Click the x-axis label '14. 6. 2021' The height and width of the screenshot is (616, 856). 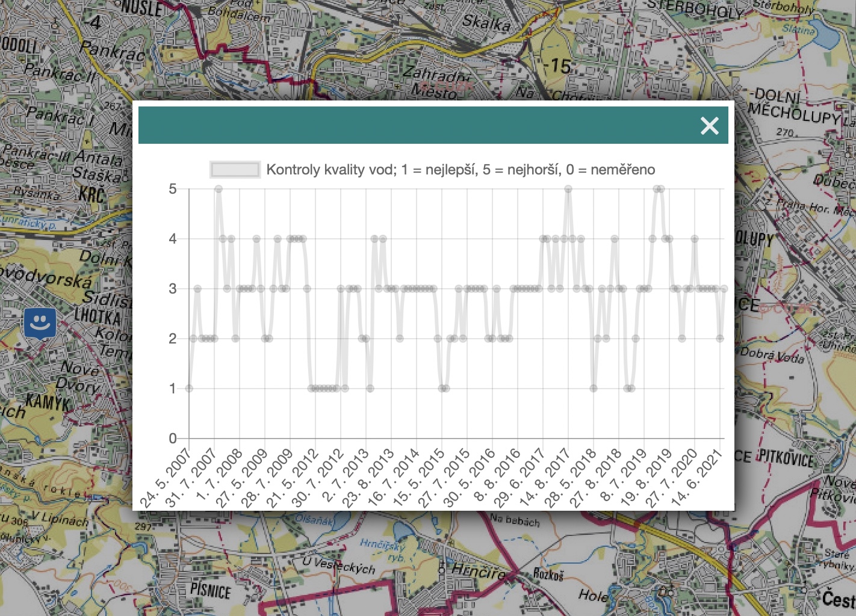coord(696,478)
